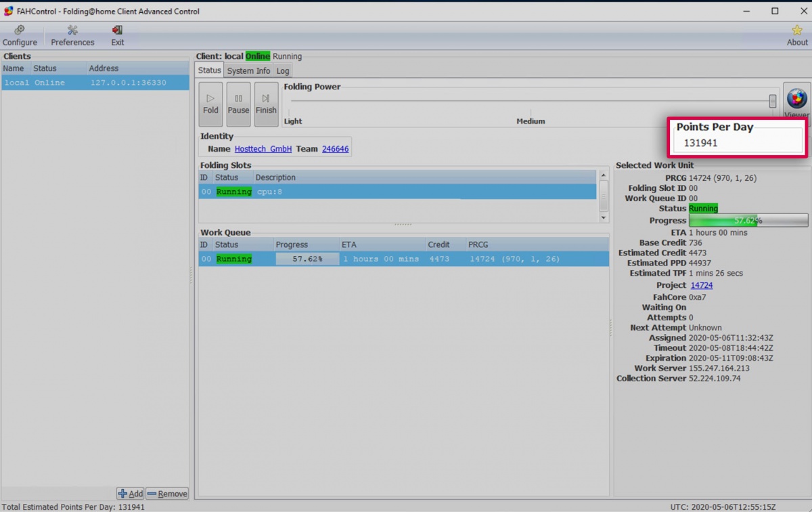Viewport: 812px width, 512px height.
Task: Sort the Work Queue by Credit column
Action: click(x=438, y=244)
